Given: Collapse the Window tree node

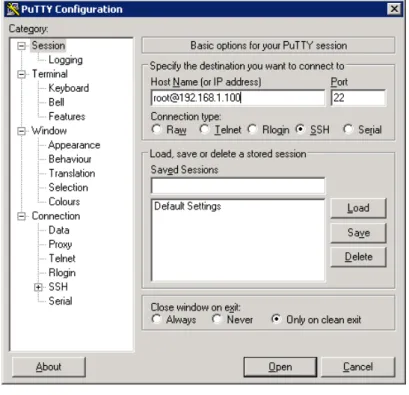Looking at the screenshot, I should pyautogui.click(x=21, y=131).
